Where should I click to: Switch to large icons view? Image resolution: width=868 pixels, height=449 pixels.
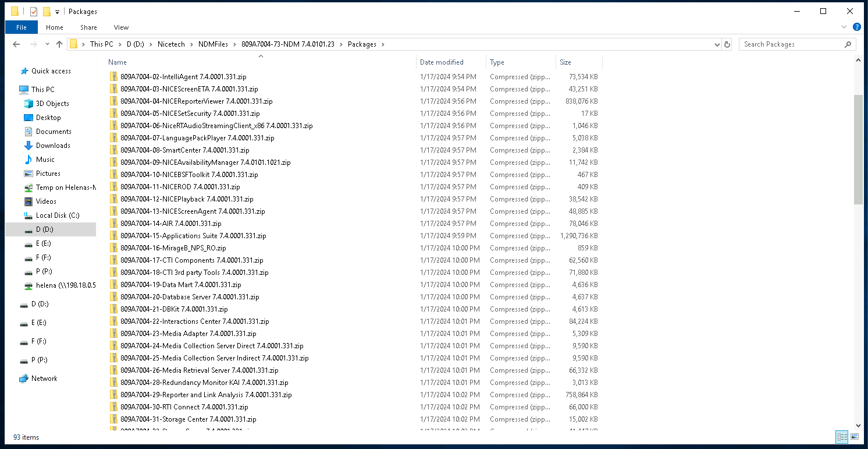tap(855, 437)
